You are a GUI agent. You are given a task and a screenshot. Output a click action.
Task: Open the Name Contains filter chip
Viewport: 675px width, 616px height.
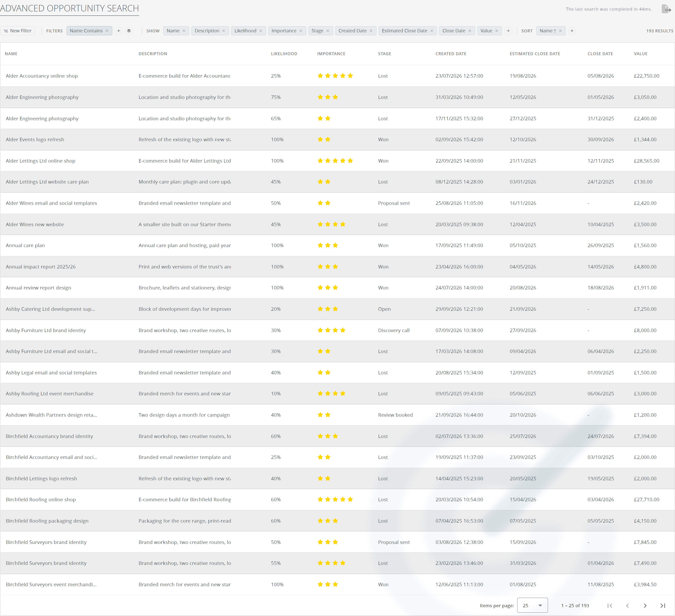point(86,31)
